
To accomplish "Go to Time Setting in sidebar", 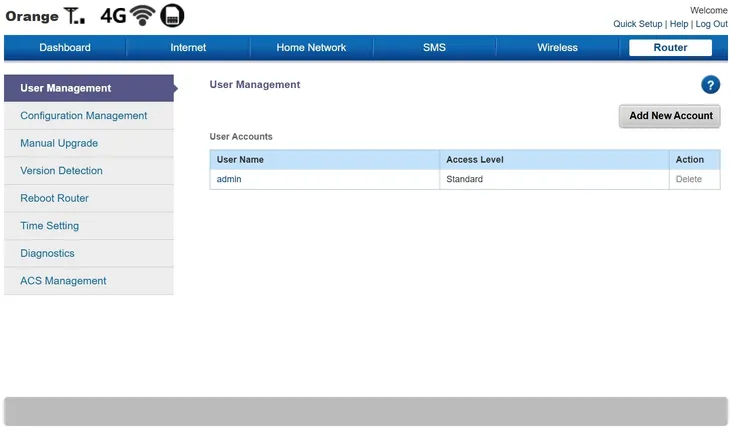I will [50, 226].
